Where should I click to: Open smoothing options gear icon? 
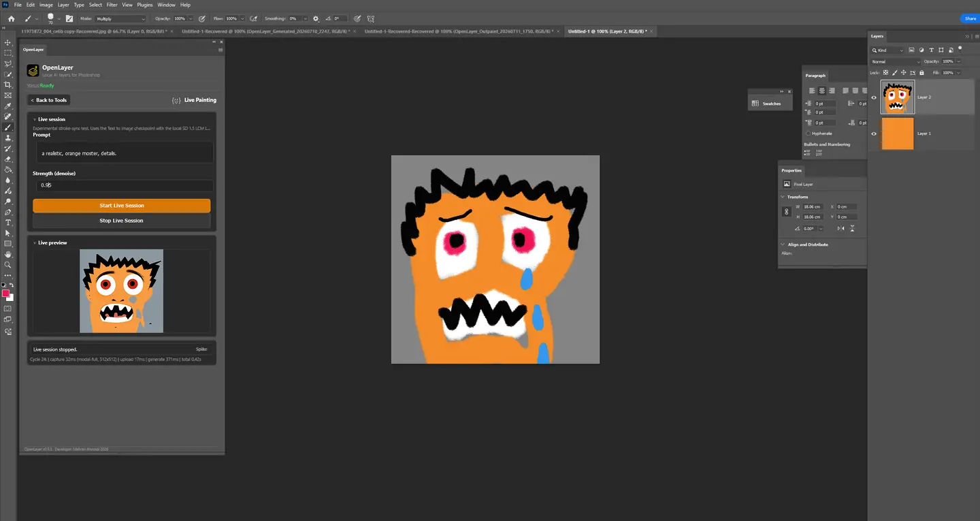pos(316,18)
